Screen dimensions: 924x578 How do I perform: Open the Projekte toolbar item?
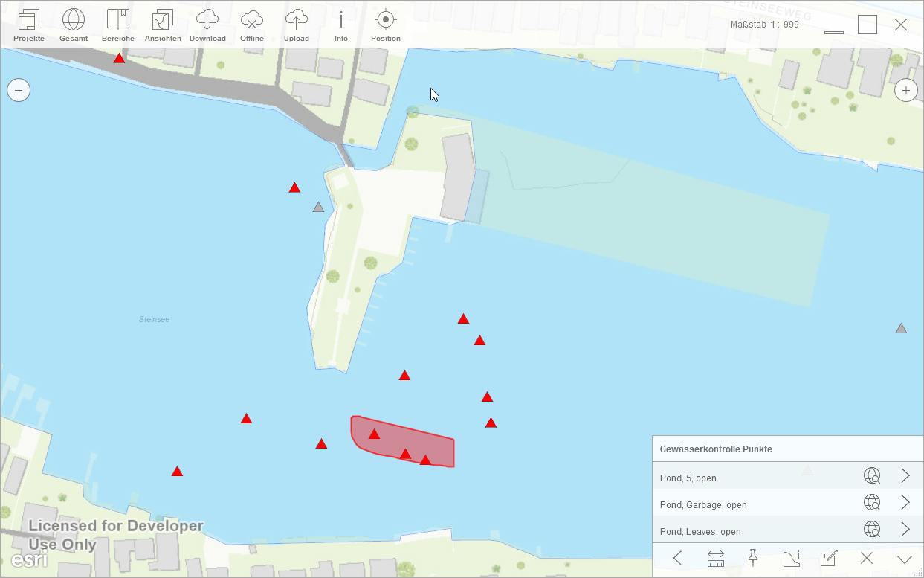[29, 25]
